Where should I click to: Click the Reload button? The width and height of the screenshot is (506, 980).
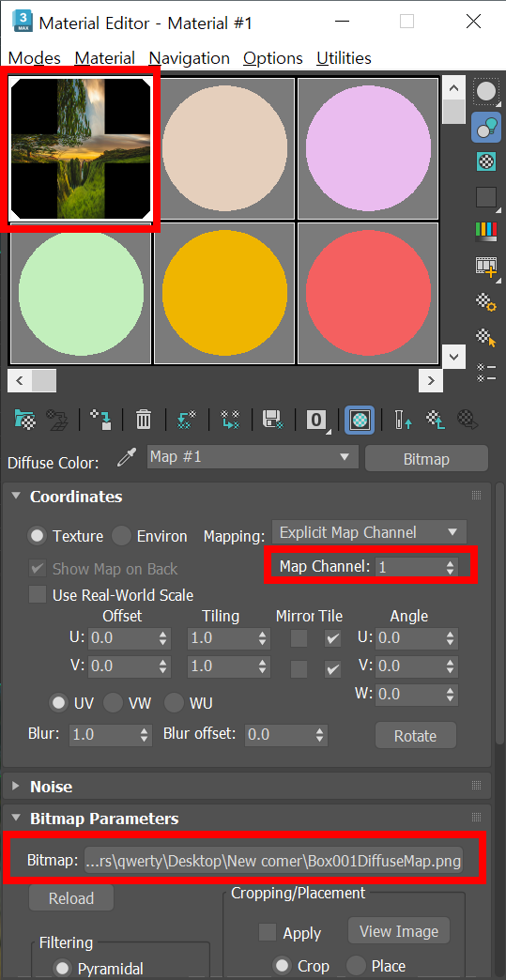[71, 898]
